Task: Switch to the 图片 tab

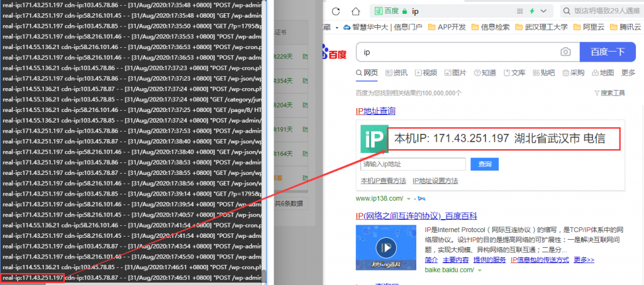Action: click(x=455, y=73)
